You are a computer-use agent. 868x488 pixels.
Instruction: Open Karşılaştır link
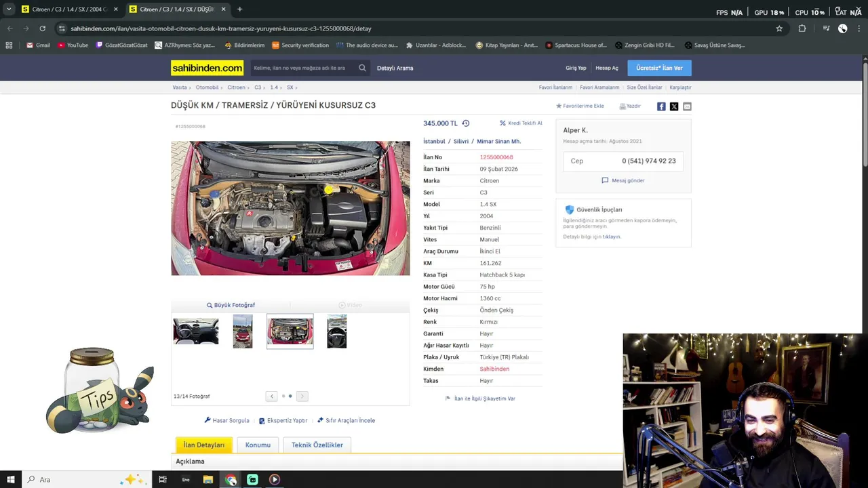680,87
